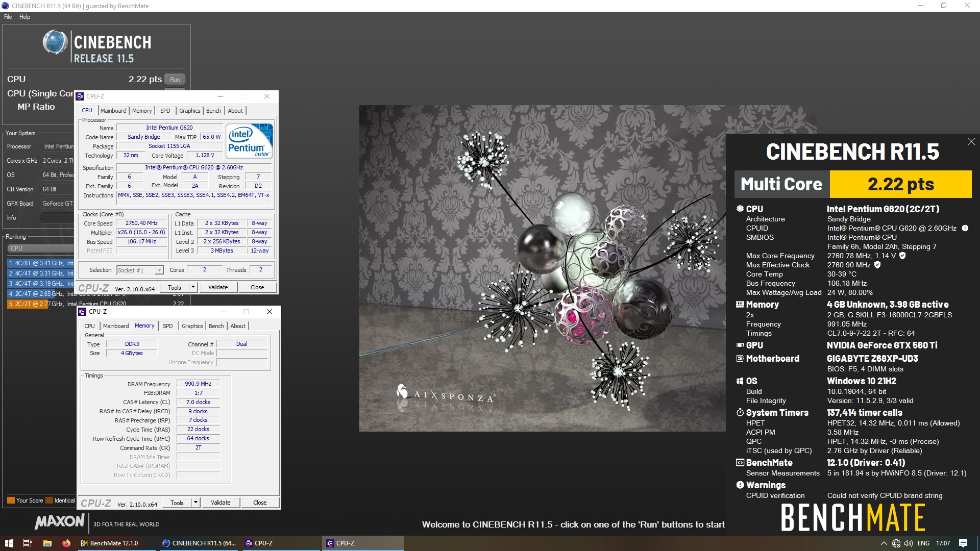Click the BenchMate CPU section icon

point(740,209)
